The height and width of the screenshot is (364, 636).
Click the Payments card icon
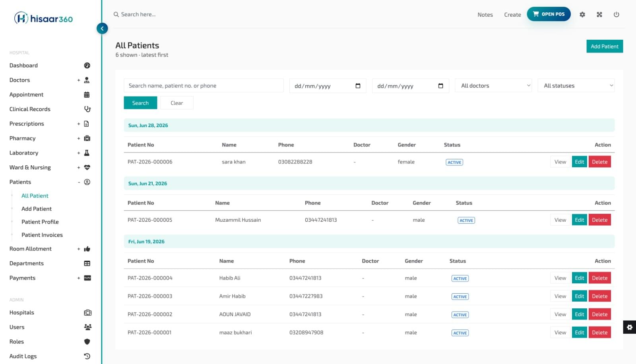pyautogui.click(x=87, y=278)
